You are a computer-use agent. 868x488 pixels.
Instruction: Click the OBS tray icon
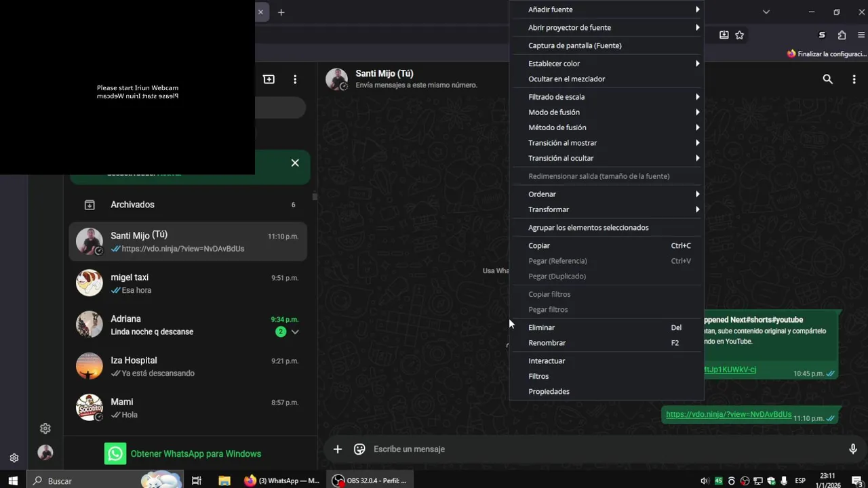click(745, 481)
